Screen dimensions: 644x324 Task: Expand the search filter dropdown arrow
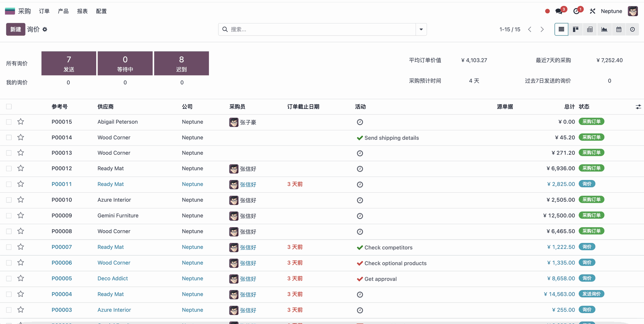click(421, 29)
